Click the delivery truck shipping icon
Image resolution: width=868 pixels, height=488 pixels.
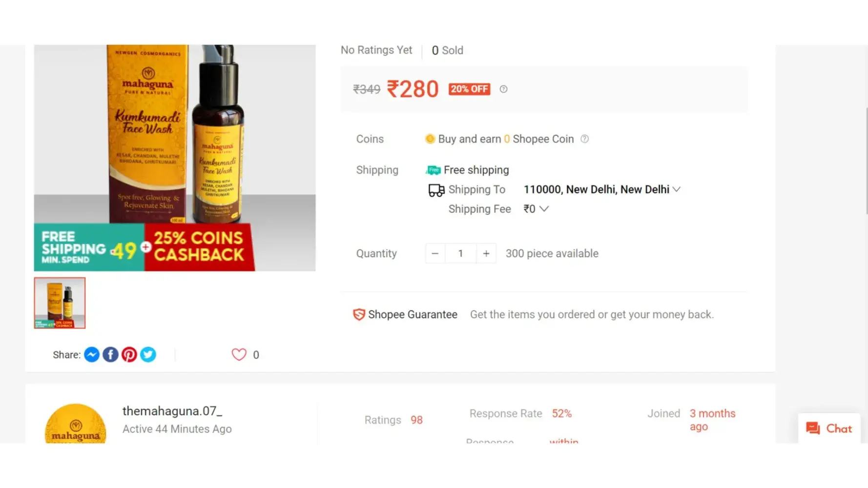click(436, 190)
